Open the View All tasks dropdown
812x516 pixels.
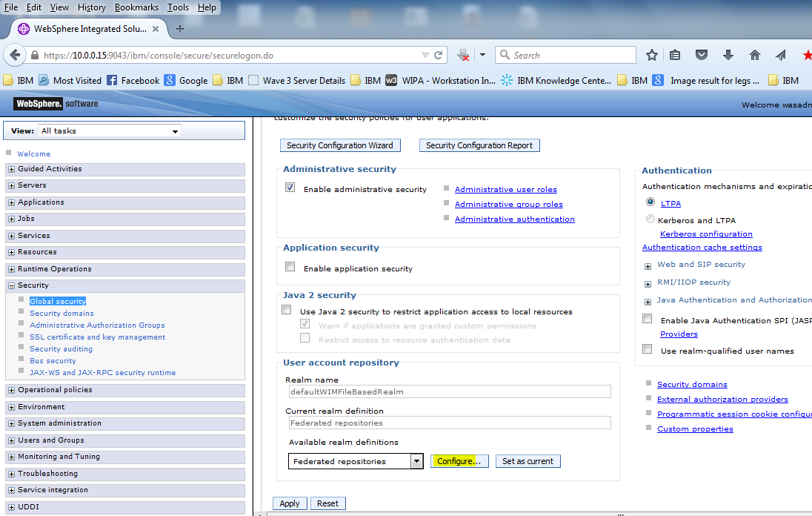point(110,131)
